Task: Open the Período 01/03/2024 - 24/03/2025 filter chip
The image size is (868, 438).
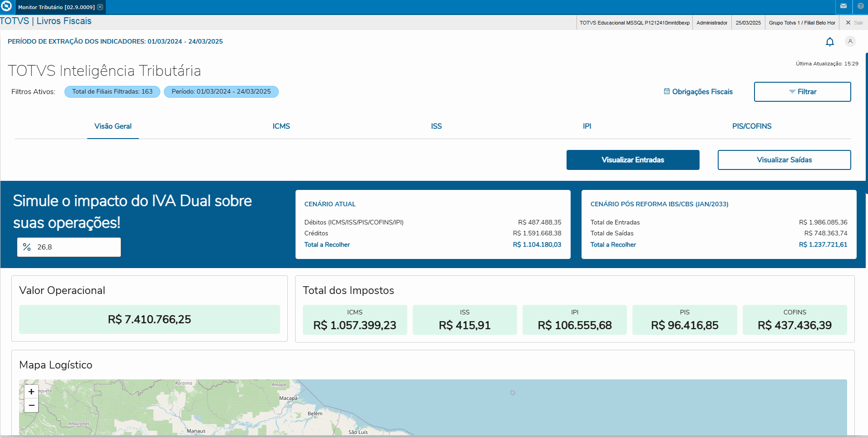Action: pos(221,91)
